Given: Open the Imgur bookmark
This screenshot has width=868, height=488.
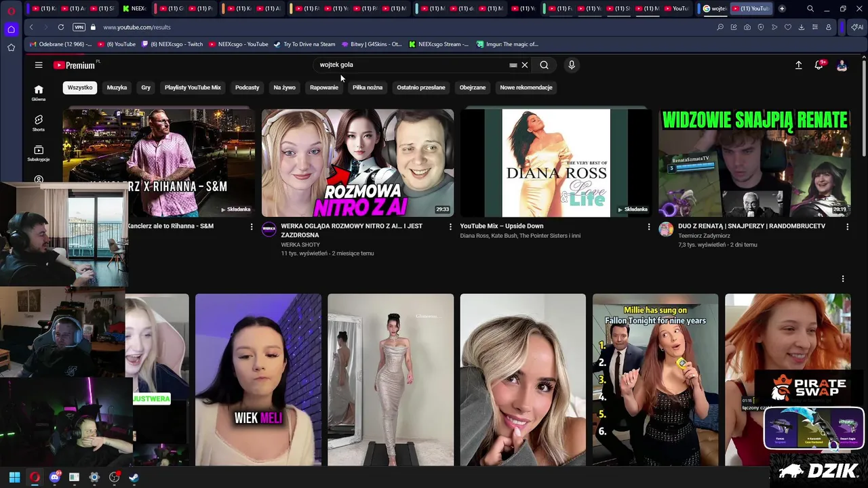Looking at the screenshot, I should (507, 44).
